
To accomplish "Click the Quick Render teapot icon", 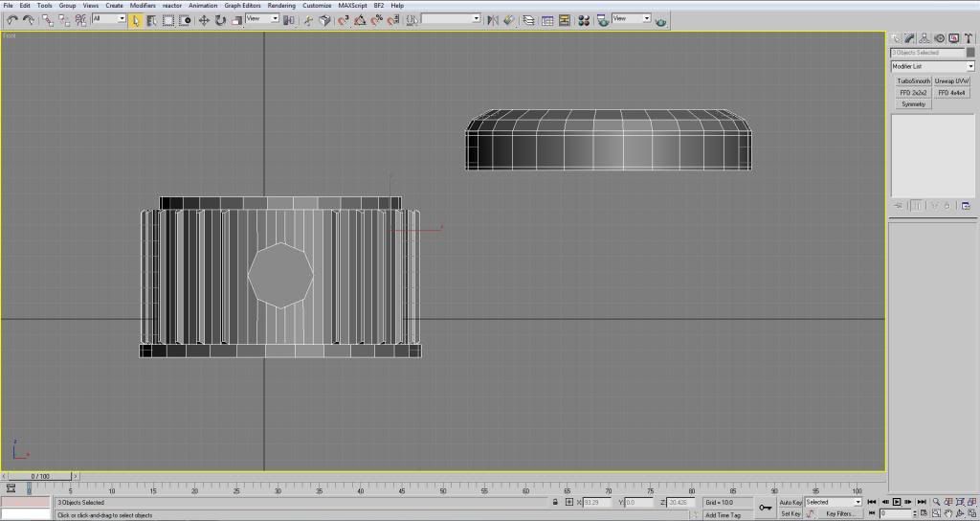I will [x=660, y=20].
